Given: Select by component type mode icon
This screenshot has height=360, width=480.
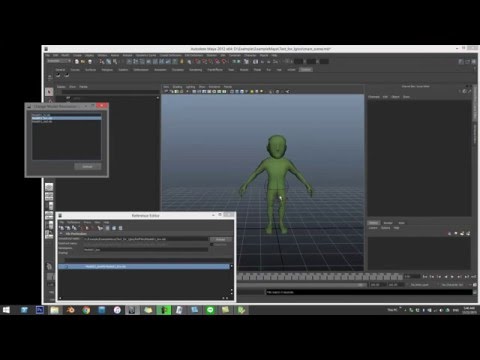Looking at the screenshot, I should (x=115, y=62).
